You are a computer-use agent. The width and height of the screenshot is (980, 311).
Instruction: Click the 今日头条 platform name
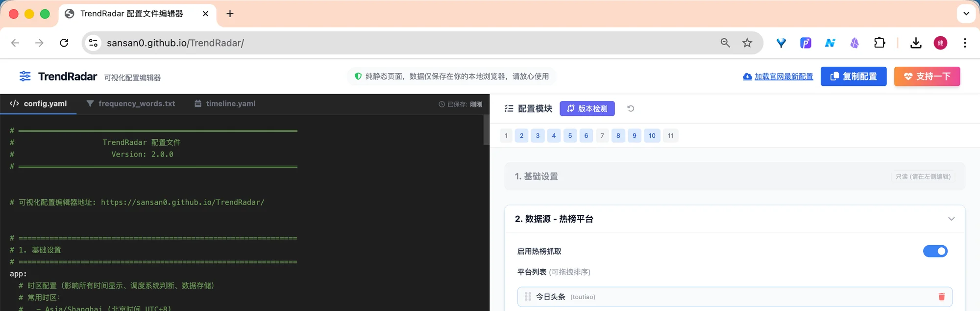[550, 297]
